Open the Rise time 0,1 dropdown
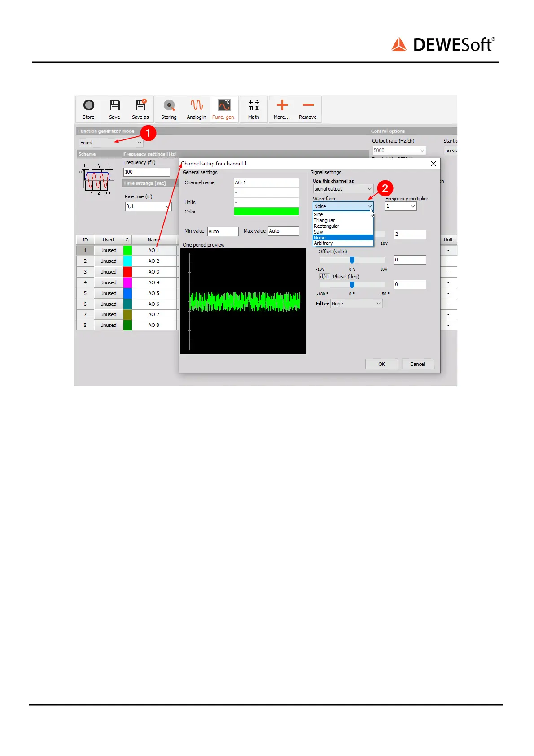Screen dimensions: 534x756 [x=148, y=206]
